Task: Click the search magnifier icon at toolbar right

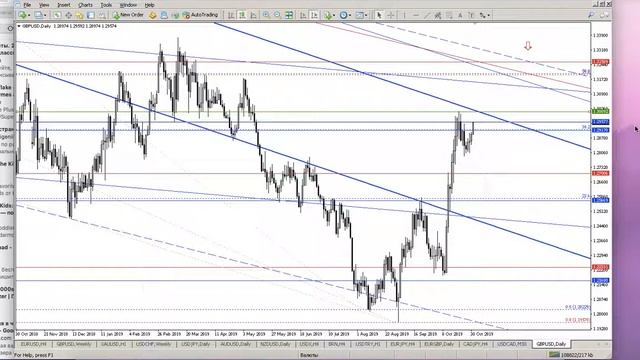Action: (591, 15)
